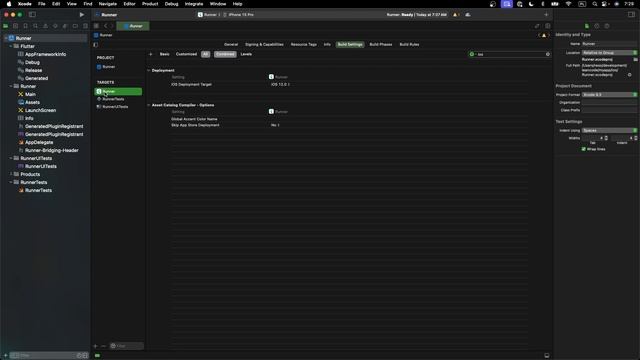640x360 pixels.
Task: Go back in editor history
Action: coord(105,26)
